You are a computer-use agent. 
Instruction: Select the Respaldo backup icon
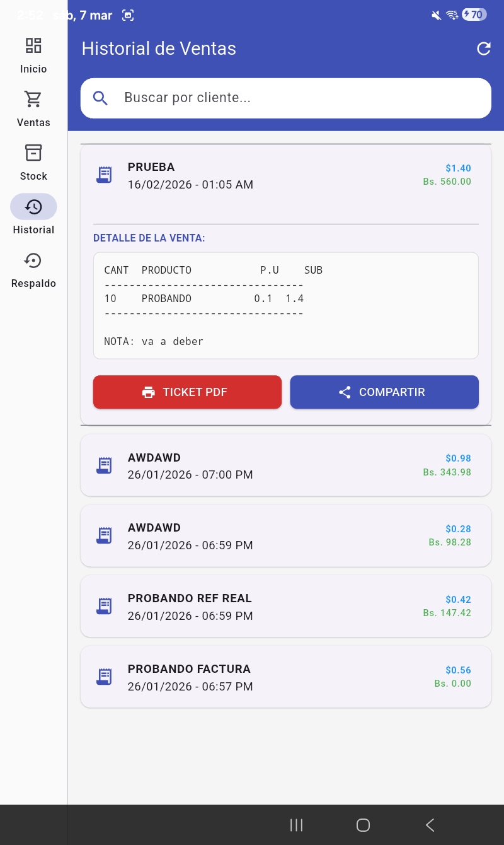(33, 260)
